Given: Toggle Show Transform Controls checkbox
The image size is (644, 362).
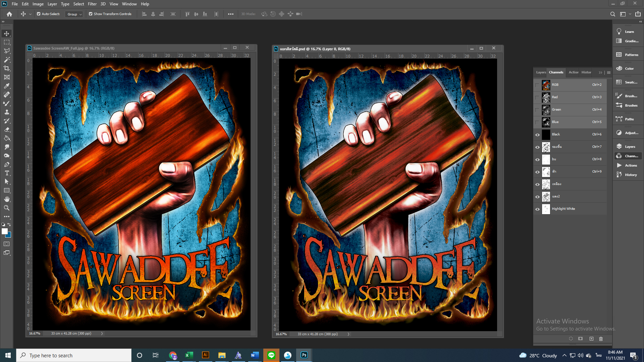Looking at the screenshot, I should [91, 14].
